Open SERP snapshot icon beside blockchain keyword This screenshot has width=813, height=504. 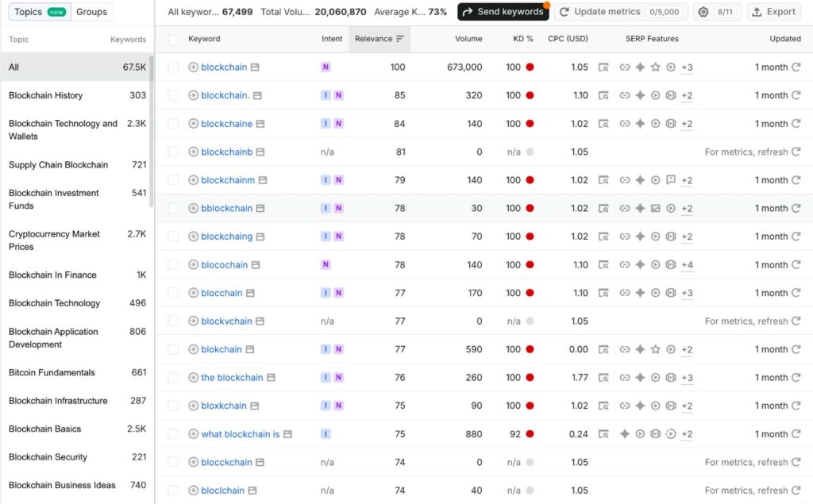coord(255,67)
